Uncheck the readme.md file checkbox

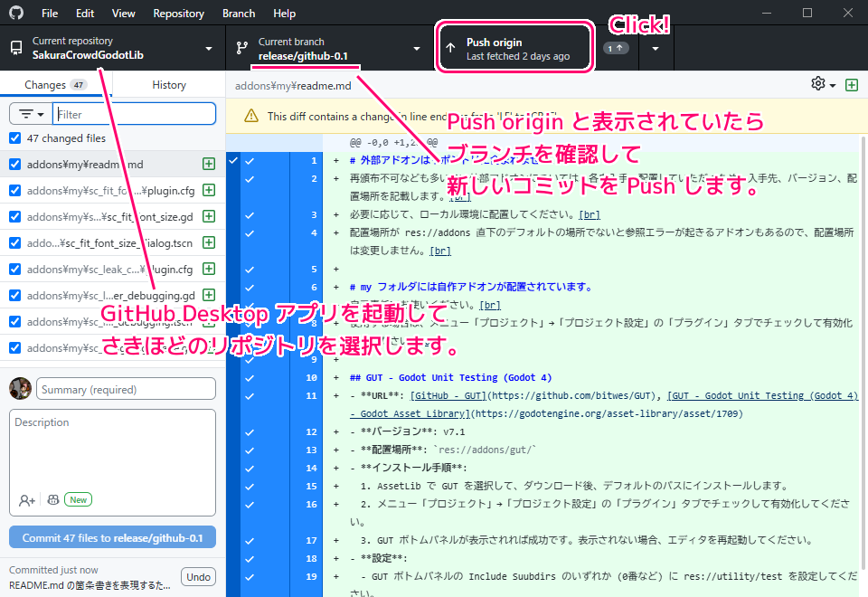pyautogui.click(x=14, y=165)
